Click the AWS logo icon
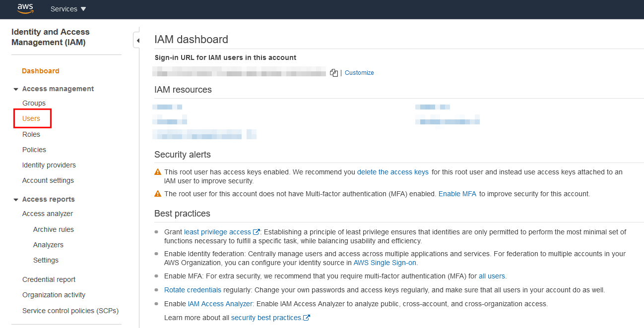644x328 pixels. (x=25, y=8)
